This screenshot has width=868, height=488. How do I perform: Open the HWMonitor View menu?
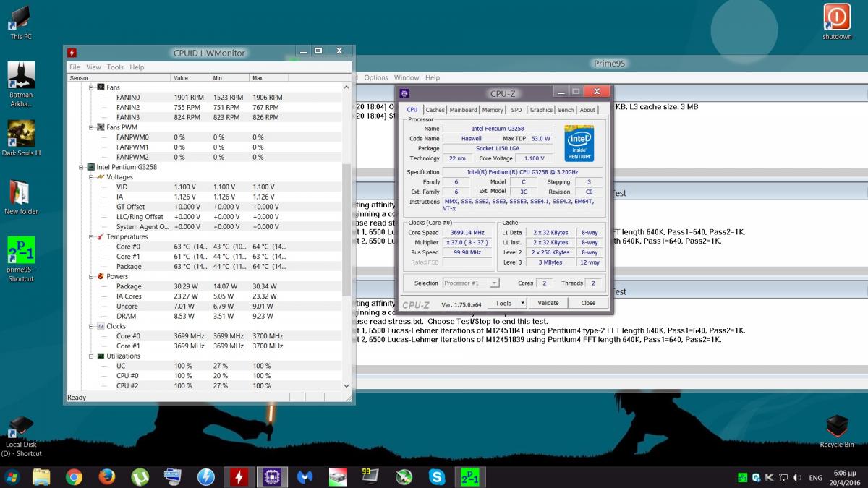93,67
